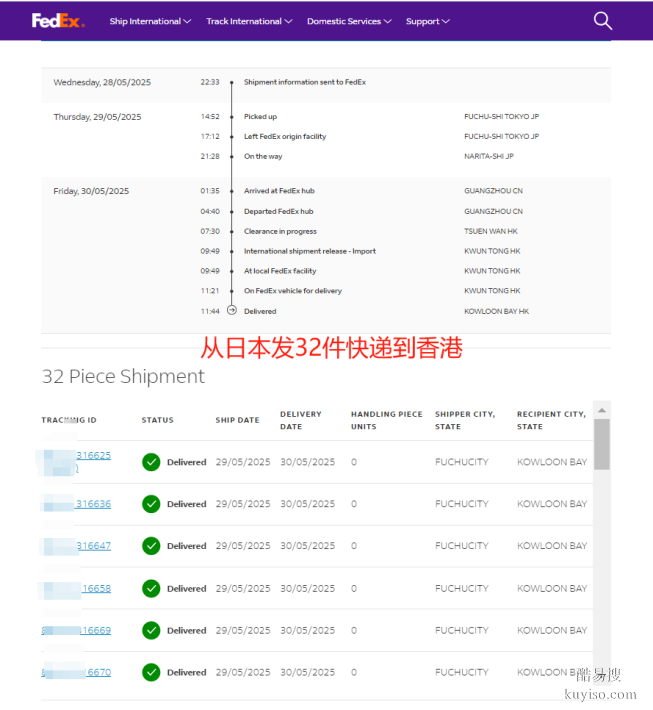653x710 pixels.
Task: Click green check icon for row 16658
Action: [x=151, y=589]
